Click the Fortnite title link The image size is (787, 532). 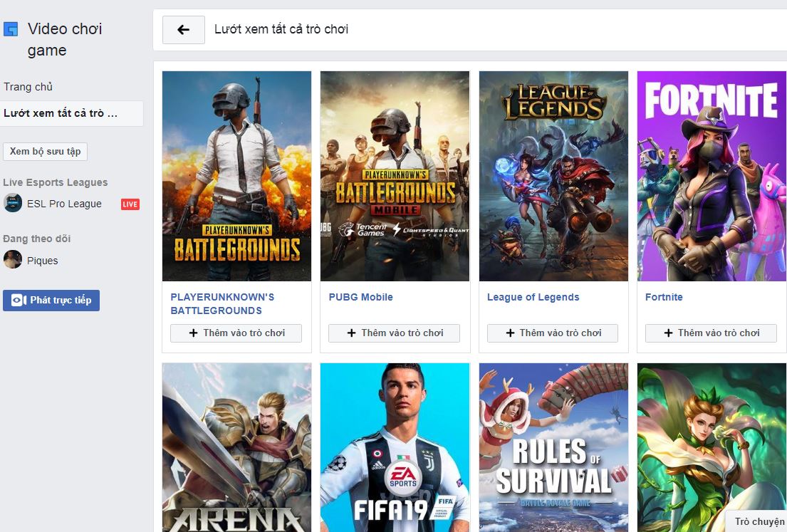664,297
